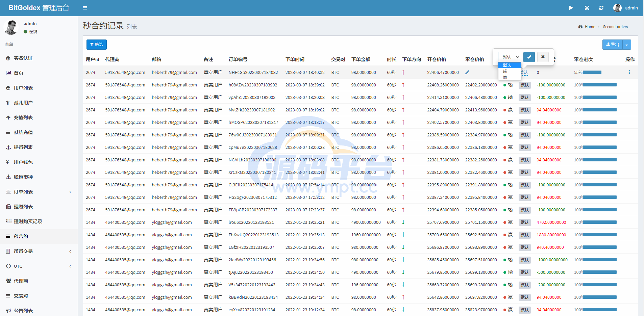Confirm the edit with the checkmark button

point(529,57)
